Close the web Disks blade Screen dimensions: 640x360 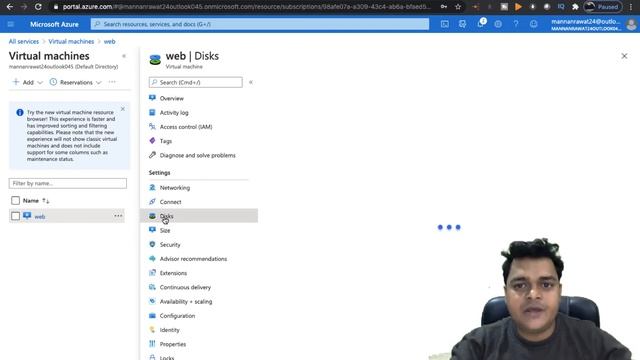624,56
